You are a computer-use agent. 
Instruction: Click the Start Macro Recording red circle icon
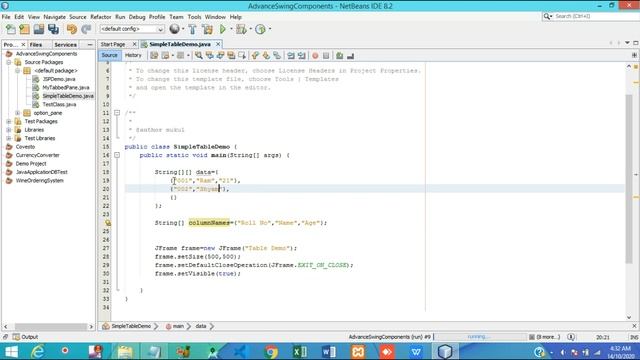pyautogui.click(x=315, y=56)
